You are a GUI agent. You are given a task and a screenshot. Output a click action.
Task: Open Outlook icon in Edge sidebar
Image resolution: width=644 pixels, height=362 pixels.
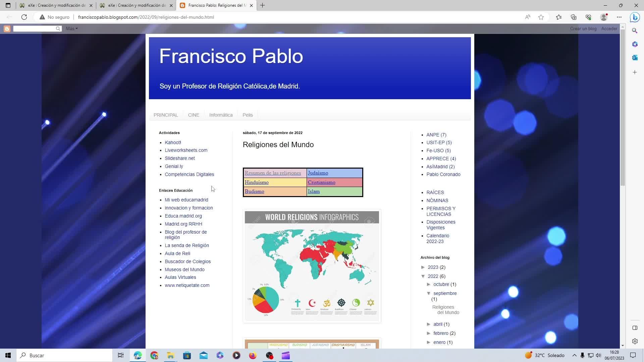[635, 58]
